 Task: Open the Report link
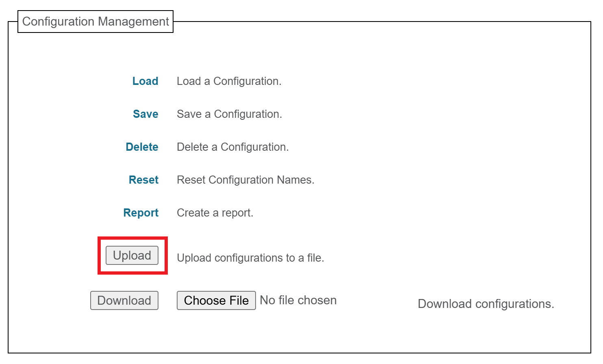tap(141, 213)
